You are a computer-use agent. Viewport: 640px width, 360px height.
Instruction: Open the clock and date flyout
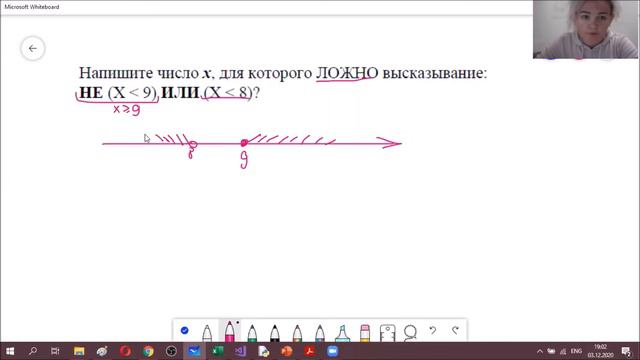tap(600, 351)
